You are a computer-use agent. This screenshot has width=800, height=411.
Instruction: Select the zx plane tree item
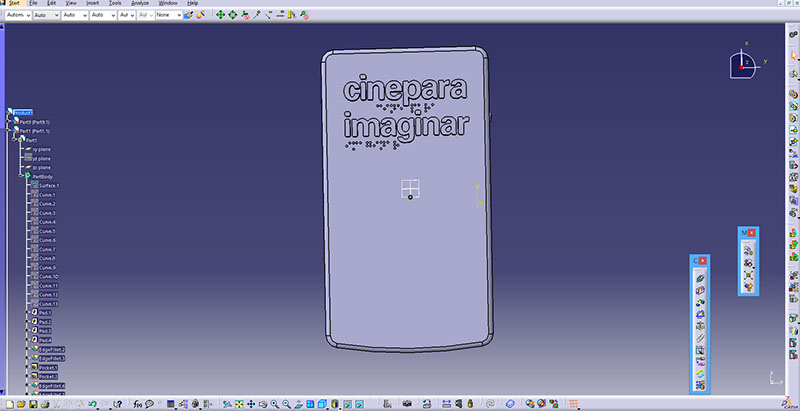pyautogui.click(x=41, y=167)
